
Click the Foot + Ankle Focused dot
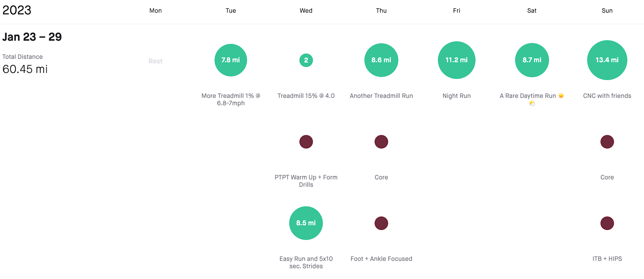tap(381, 223)
